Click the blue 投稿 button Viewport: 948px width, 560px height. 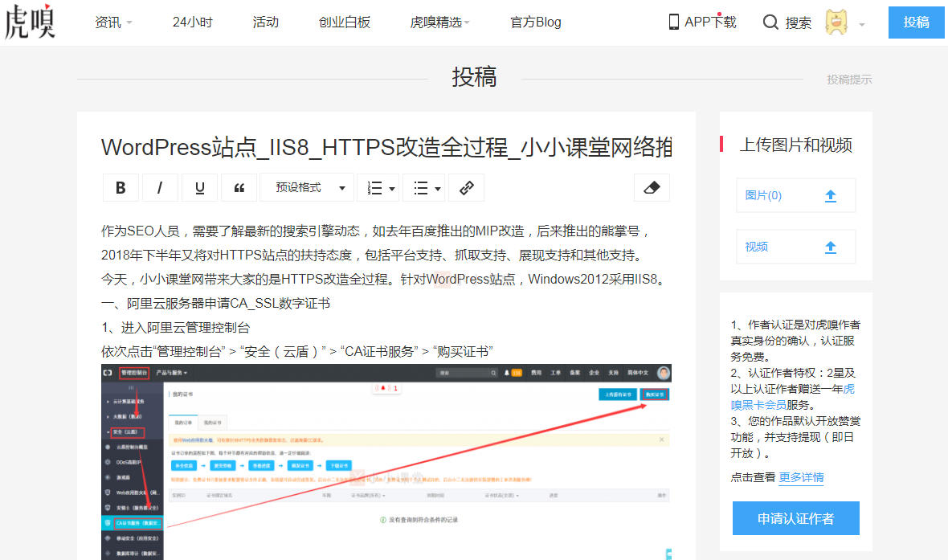[x=916, y=22]
